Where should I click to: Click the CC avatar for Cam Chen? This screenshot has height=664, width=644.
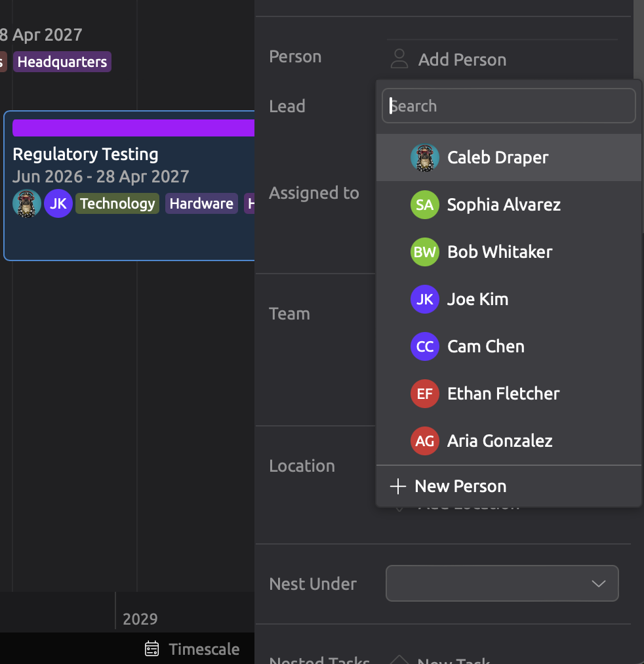pyautogui.click(x=424, y=346)
